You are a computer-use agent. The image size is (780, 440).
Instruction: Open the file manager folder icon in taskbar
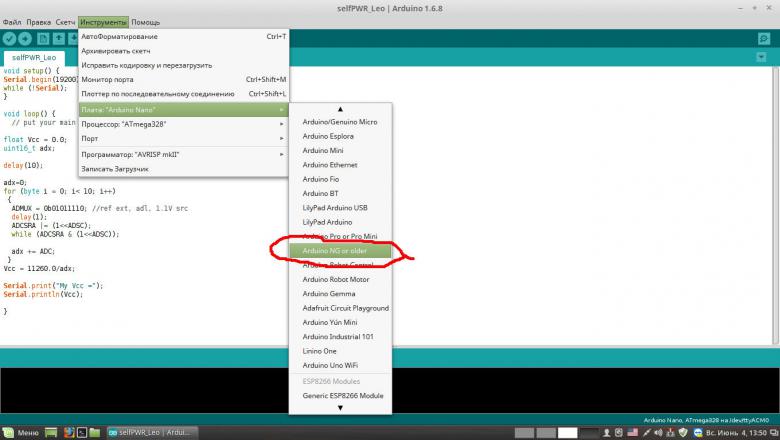tap(95, 433)
